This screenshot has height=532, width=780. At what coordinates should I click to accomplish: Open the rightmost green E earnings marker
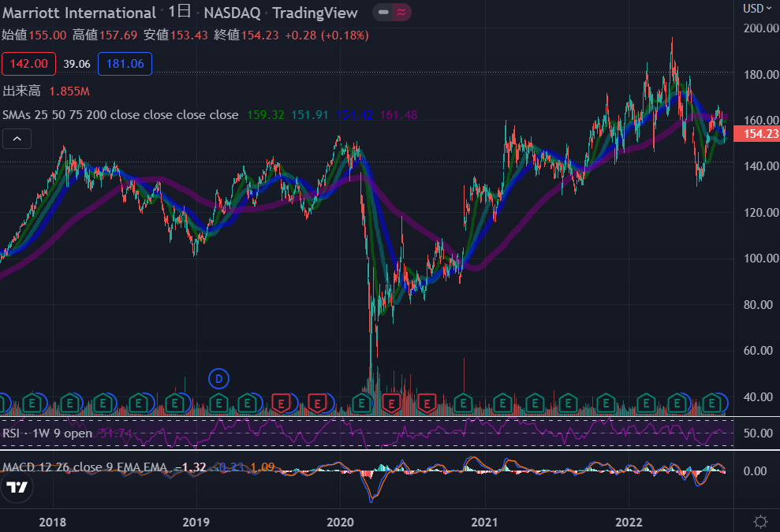(712, 404)
